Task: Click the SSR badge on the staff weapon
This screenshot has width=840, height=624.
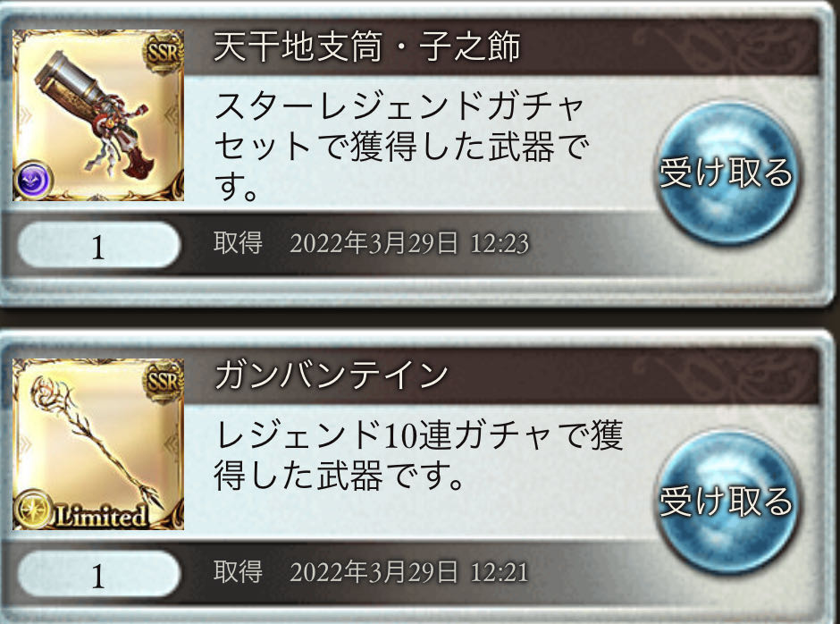Action: pyautogui.click(x=163, y=382)
